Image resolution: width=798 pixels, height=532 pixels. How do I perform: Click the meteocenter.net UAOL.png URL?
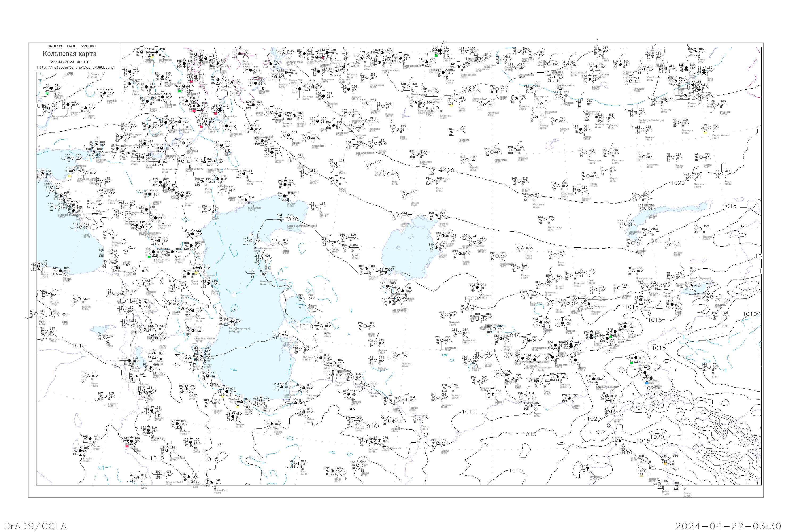point(75,68)
